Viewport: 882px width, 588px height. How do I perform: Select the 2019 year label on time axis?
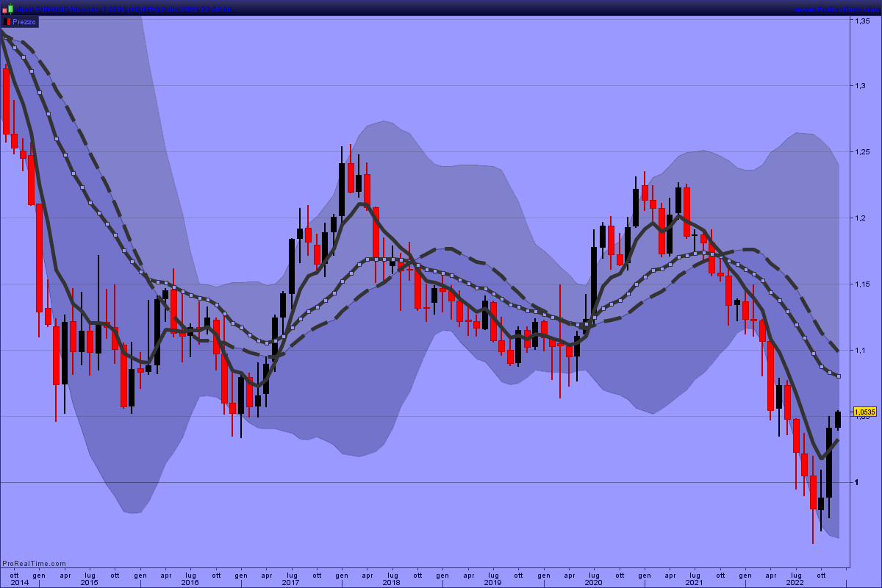[492, 582]
